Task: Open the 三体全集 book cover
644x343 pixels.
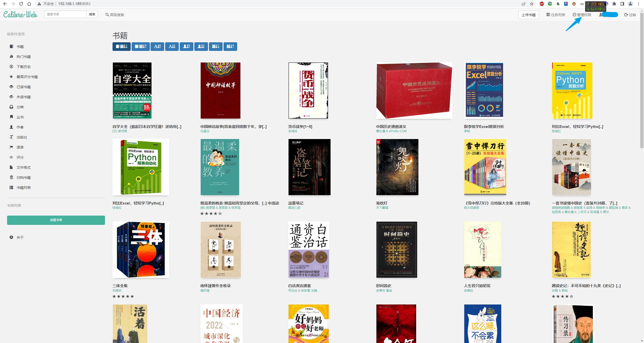Action: [x=141, y=250]
